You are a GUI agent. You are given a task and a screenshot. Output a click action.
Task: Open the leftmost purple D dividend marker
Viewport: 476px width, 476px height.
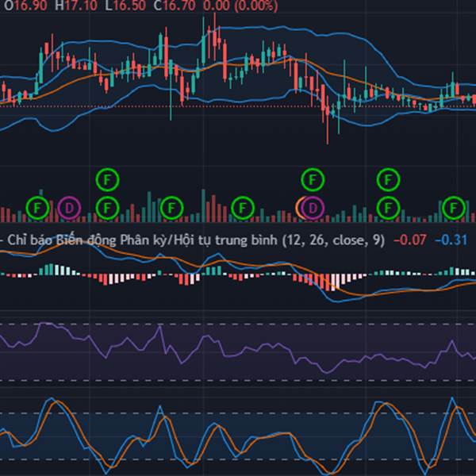point(70,208)
